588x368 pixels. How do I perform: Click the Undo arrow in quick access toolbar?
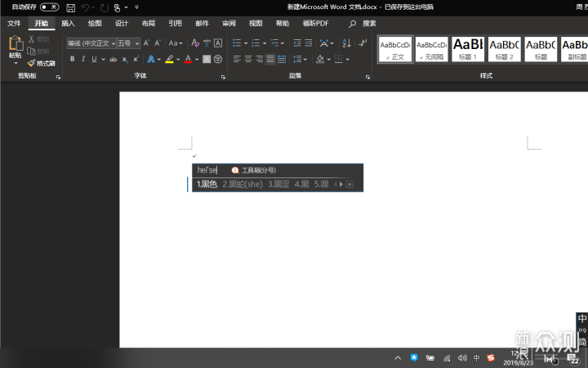coord(85,7)
